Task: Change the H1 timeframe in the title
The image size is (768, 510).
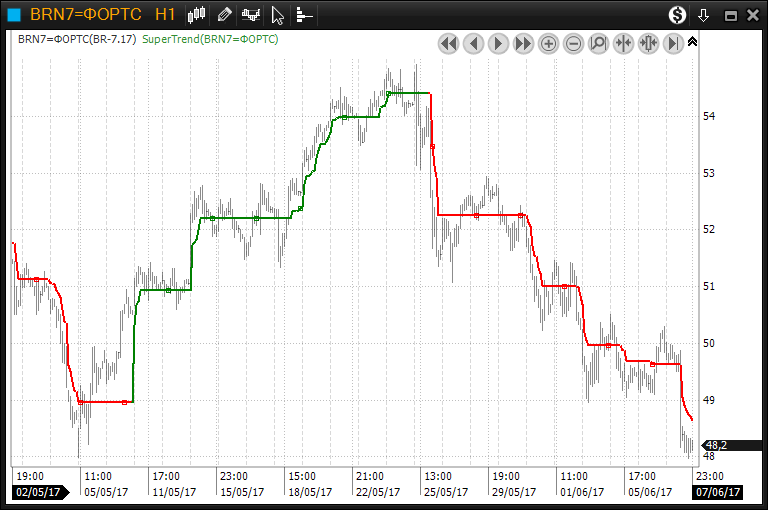Action: (166, 15)
